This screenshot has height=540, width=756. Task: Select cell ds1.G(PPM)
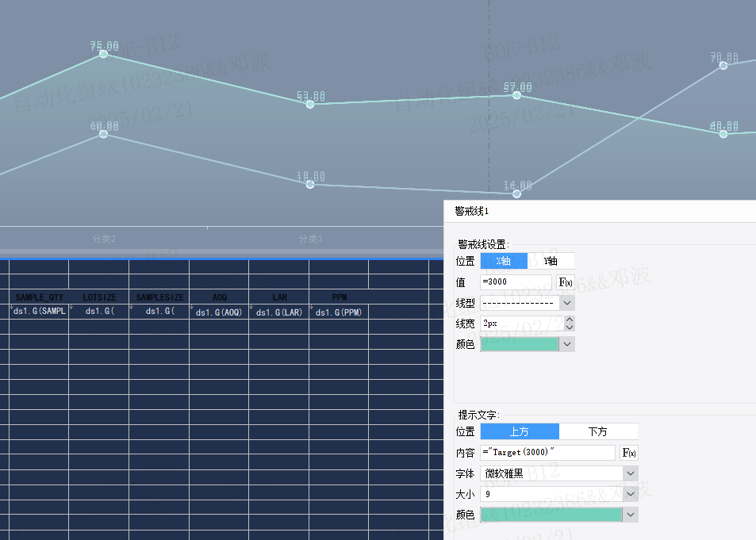(x=339, y=312)
